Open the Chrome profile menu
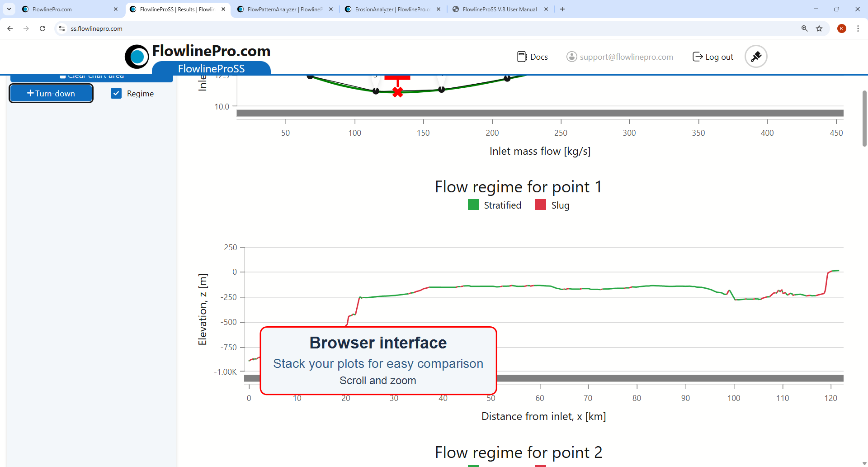Screen dimensions: 868x467 click(841, 28)
